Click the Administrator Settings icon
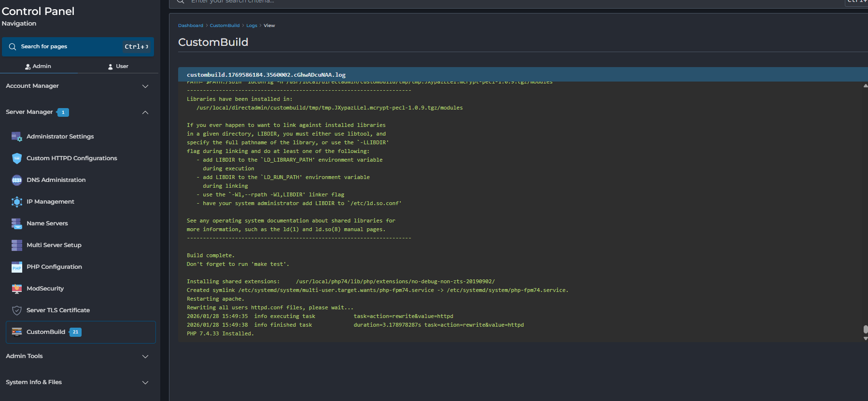868x401 pixels. tap(16, 137)
